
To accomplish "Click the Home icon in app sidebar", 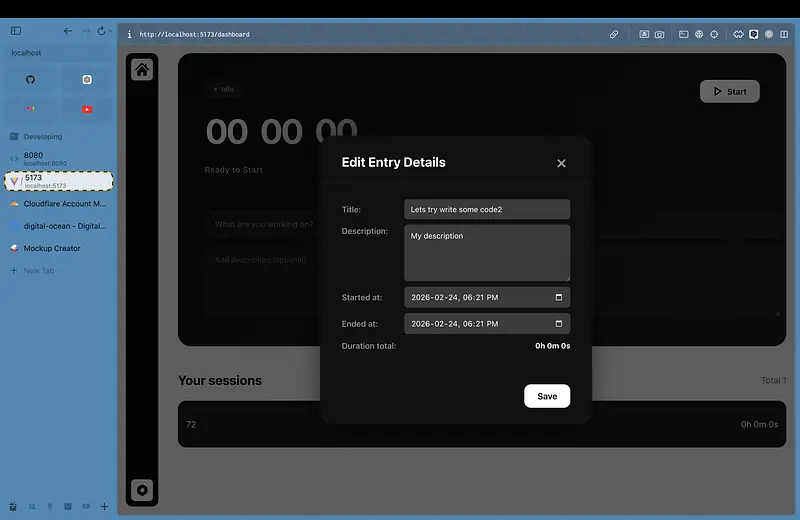I will click(x=142, y=70).
